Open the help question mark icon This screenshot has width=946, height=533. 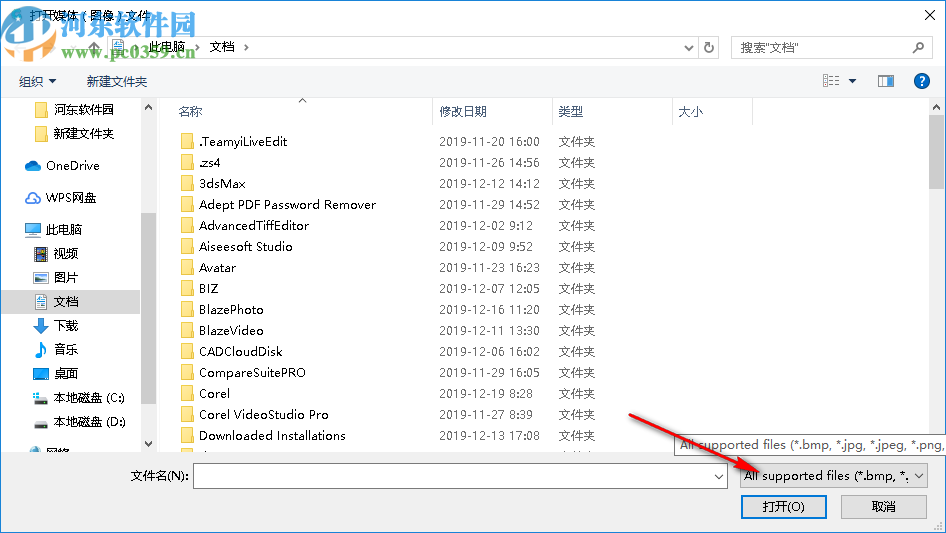[921, 81]
